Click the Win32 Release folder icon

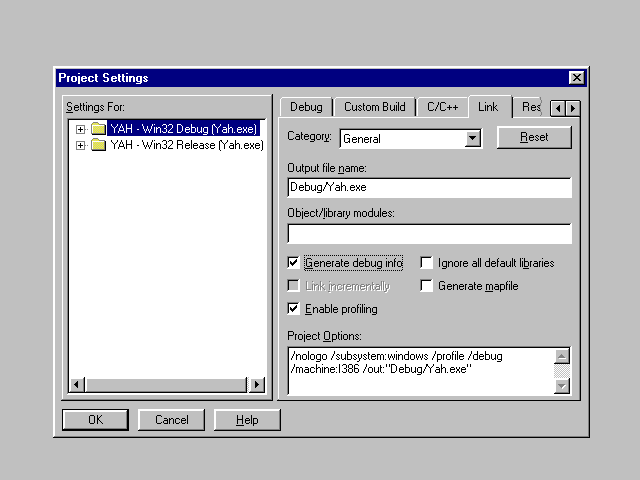[98, 145]
